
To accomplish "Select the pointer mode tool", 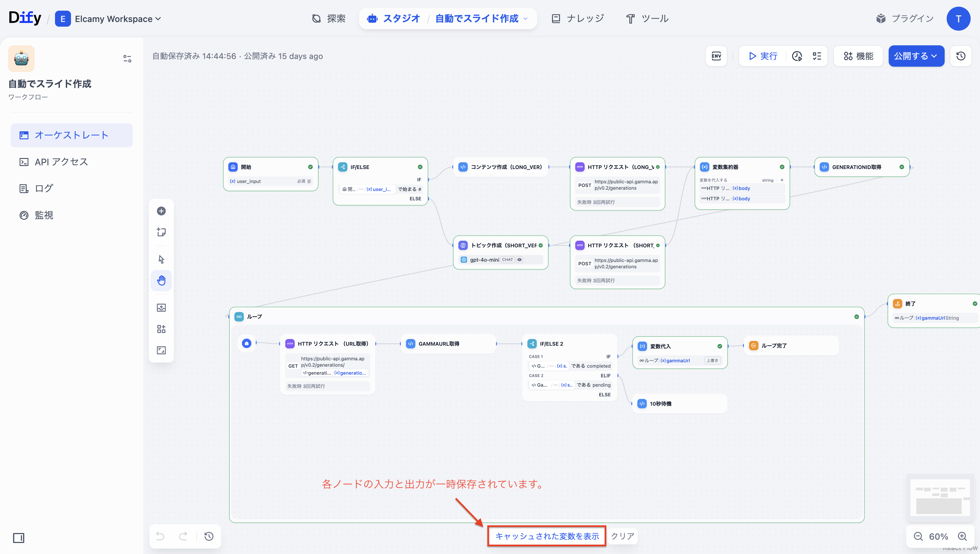I will [x=161, y=259].
